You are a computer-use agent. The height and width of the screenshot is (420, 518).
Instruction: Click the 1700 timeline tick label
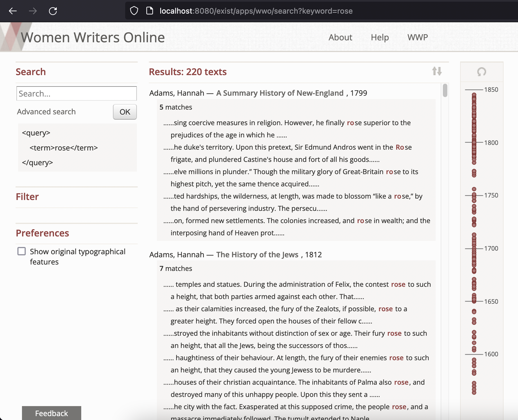(x=491, y=248)
